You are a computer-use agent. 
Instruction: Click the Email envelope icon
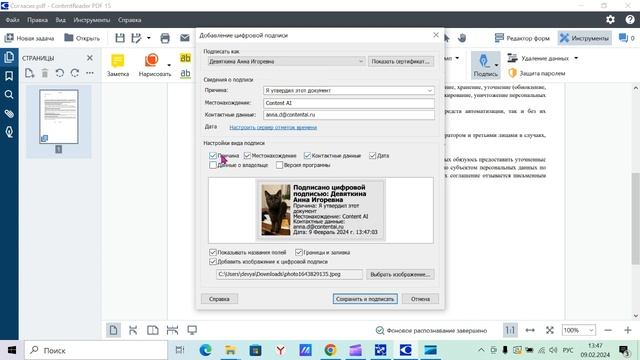click(x=185, y=38)
